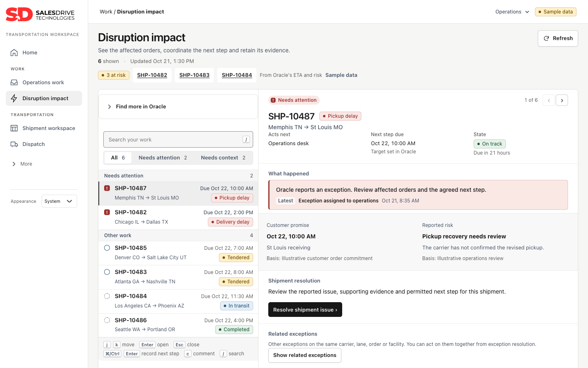Switch to the Needs attention tab
The width and height of the screenshot is (588, 368).
163,158
